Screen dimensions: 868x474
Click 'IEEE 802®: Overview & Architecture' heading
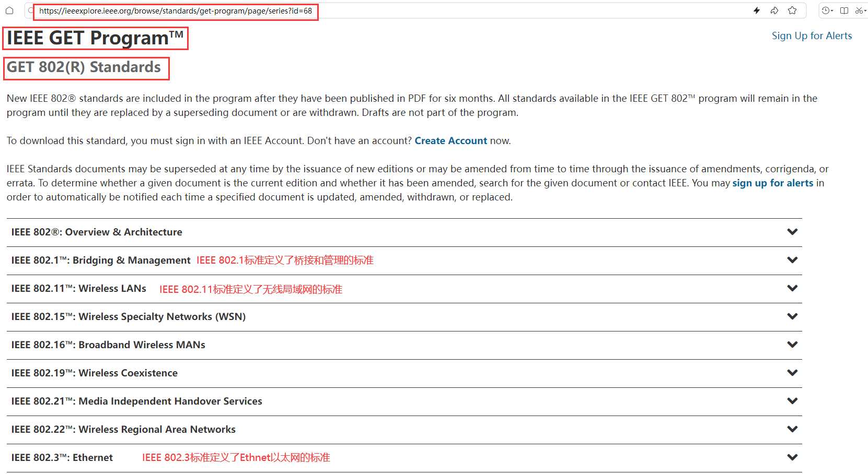point(97,232)
